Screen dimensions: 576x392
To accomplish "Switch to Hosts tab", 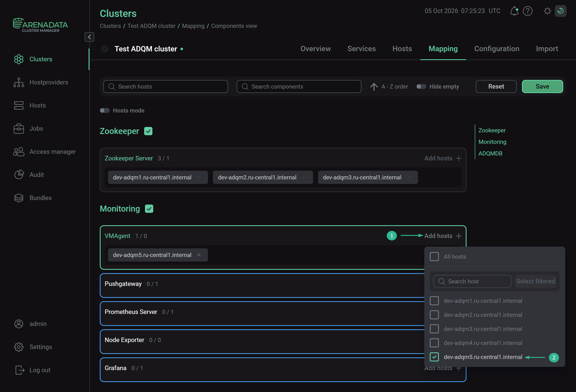I will pos(402,49).
